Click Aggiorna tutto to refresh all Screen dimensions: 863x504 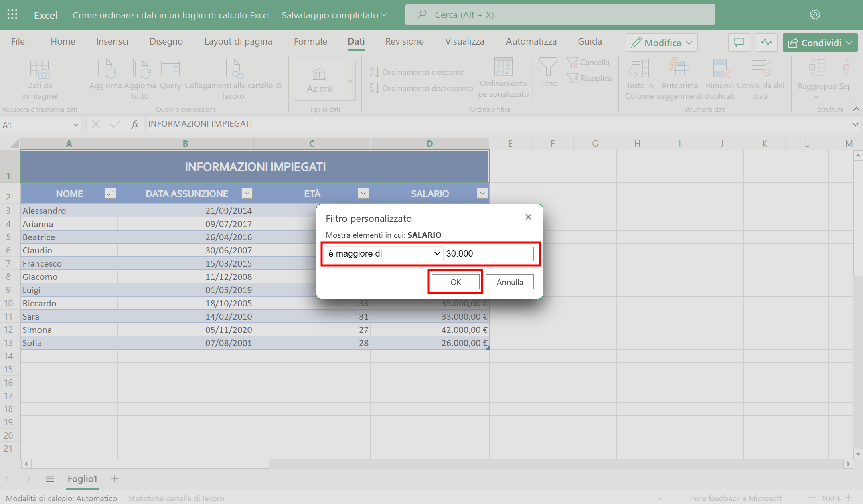tap(140, 78)
